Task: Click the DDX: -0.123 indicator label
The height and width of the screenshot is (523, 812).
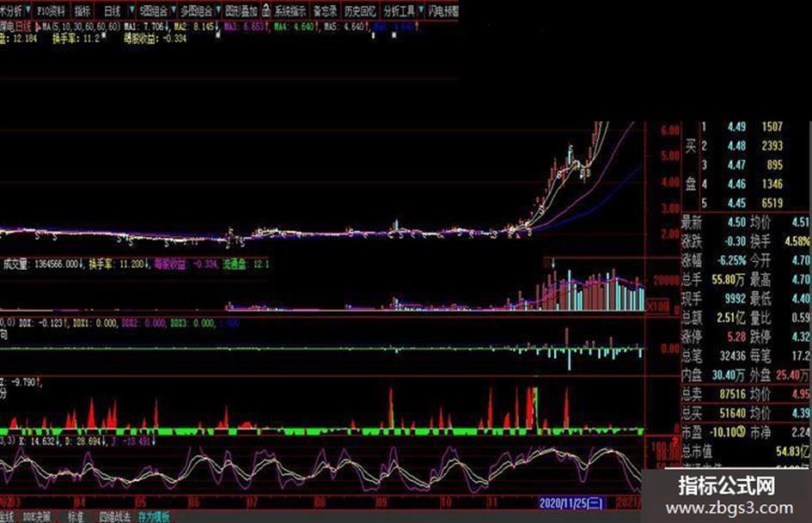Action: click(x=43, y=323)
